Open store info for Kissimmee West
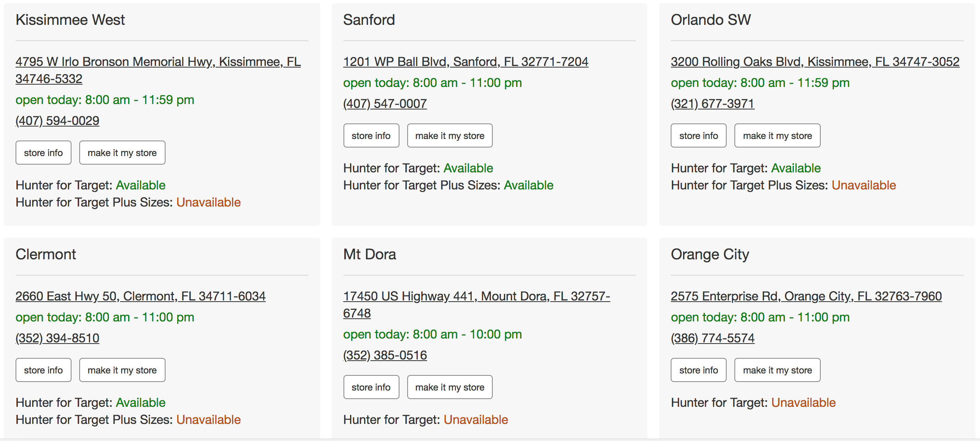 coord(44,153)
